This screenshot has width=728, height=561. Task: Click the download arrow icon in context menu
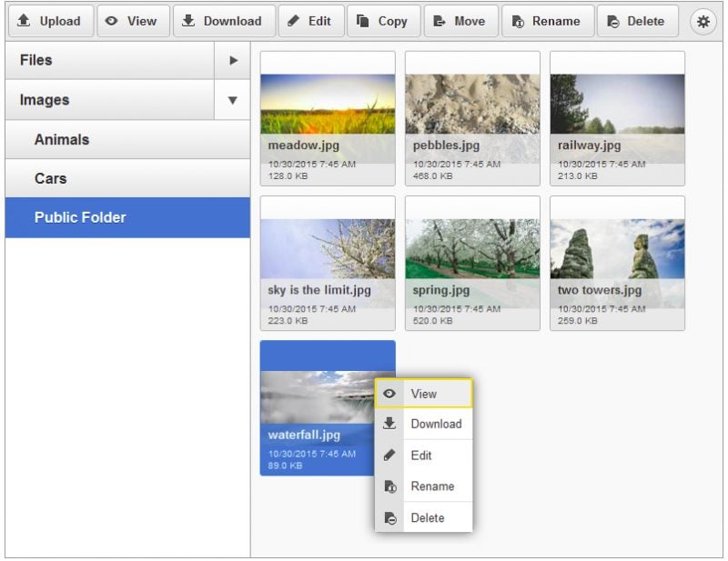pyautogui.click(x=389, y=424)
